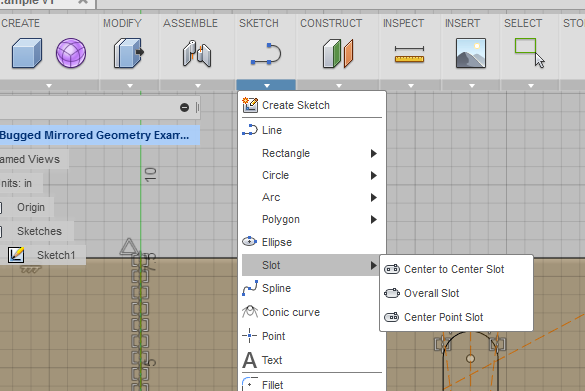Click the Inspect measure ruler icon
The width and height of the screenshot is (585, 391).
pyautogui.click(x=409, y=54)
